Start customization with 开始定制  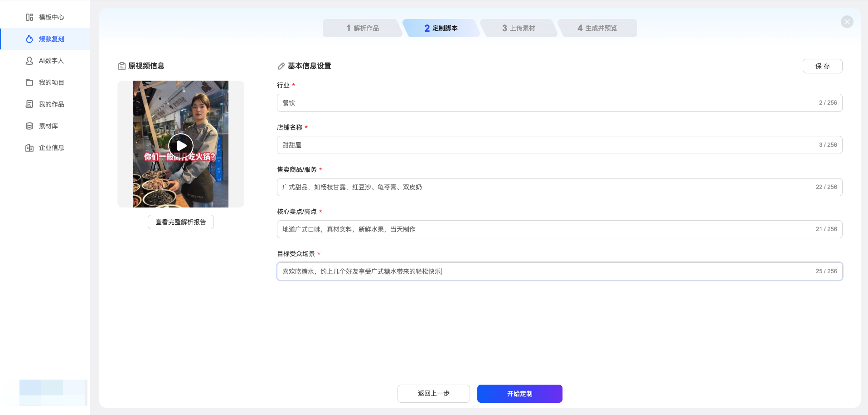pos(519,394)
